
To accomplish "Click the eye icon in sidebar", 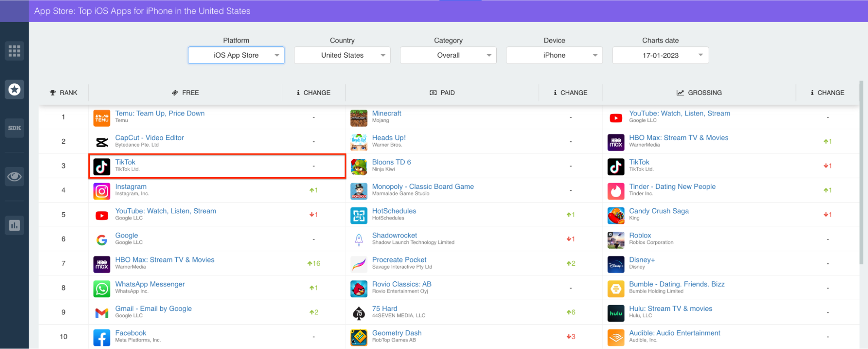I will tap(14, 177).
